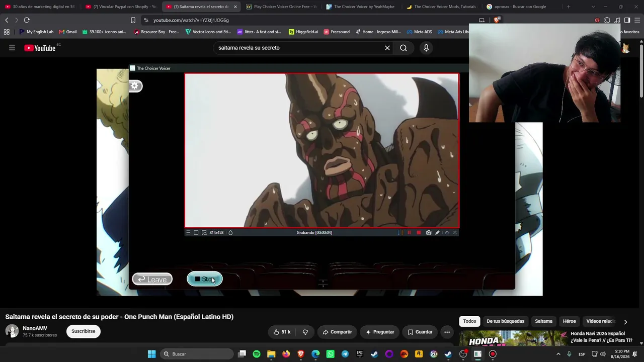The width and height of the screenshot is (644, 362).
Task: Open the recorder hamburger menu below the video
Action: (x=188, y=233)
